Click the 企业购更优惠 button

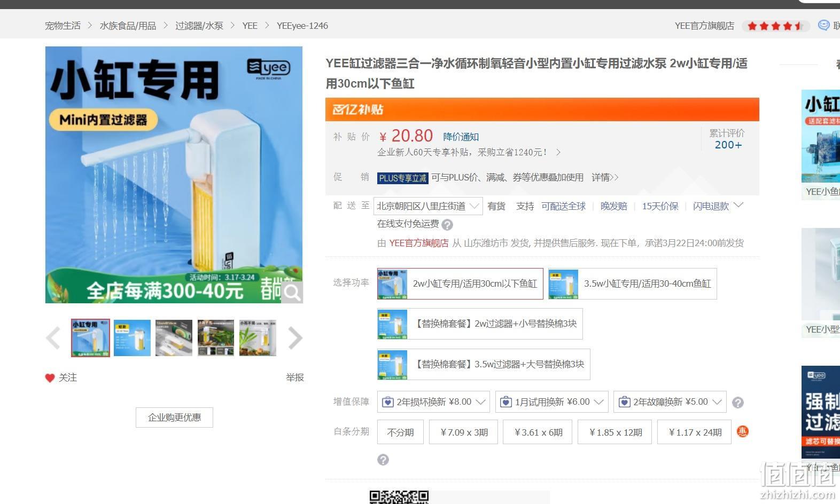(x=174, y=418)
